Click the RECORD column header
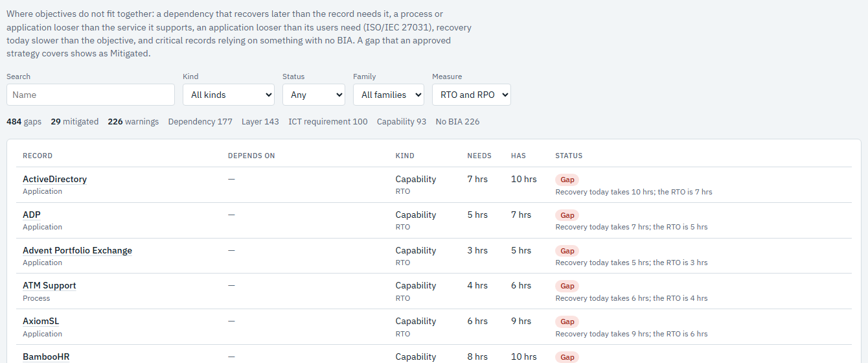 38,156
